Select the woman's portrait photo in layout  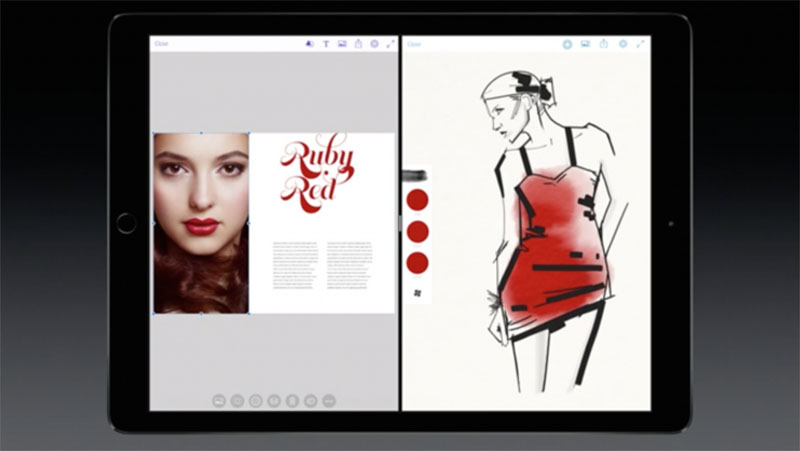click(x=201, y=223)
